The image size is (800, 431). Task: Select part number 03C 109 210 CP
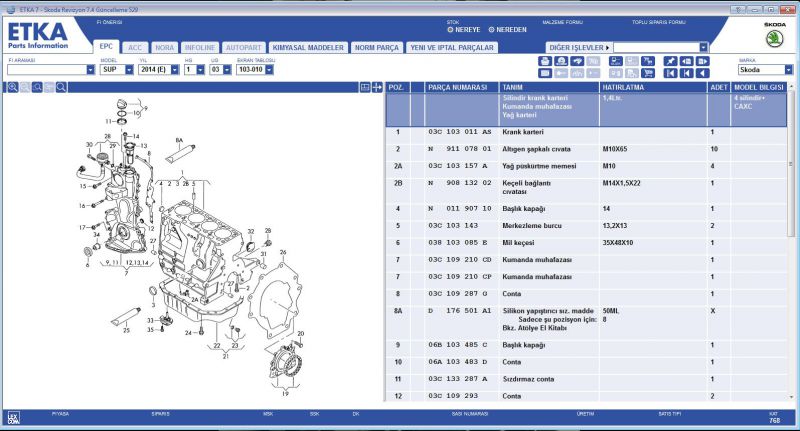click(460, 276)
